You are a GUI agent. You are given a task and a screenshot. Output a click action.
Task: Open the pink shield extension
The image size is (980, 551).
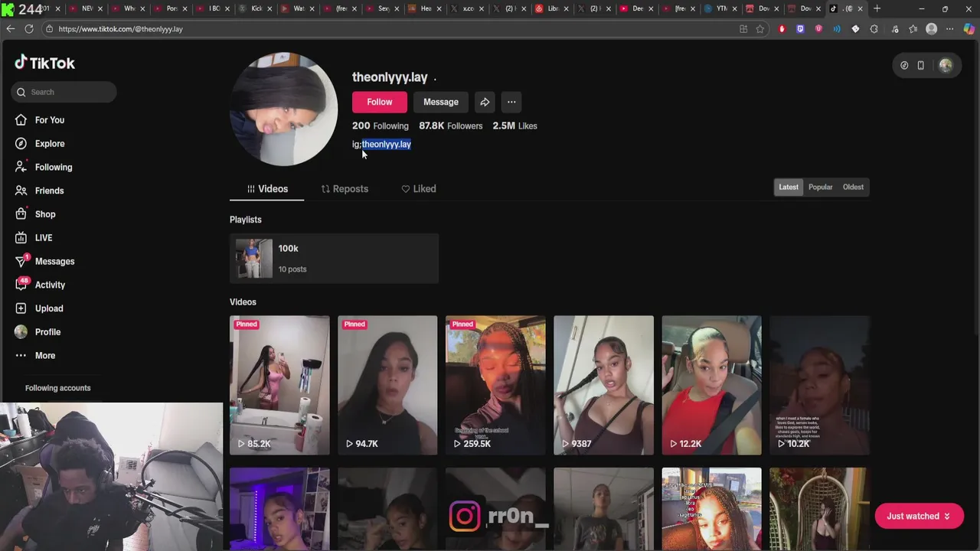[818, 29]
